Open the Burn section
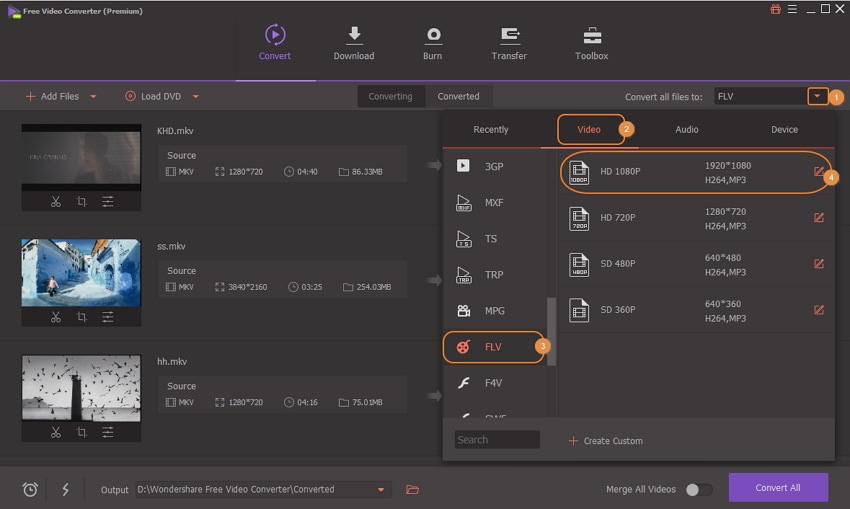The image size is (850, 509). [433, 42]
